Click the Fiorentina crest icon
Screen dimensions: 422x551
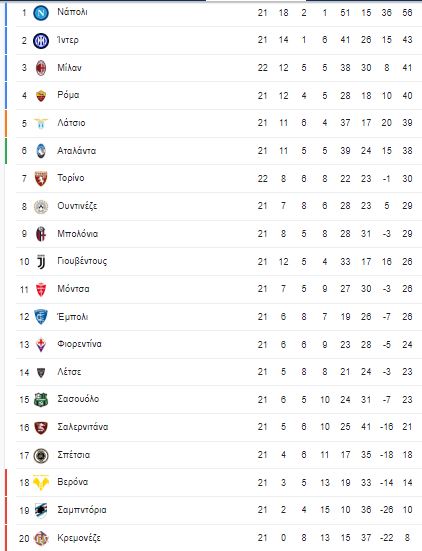click(41, 345)
